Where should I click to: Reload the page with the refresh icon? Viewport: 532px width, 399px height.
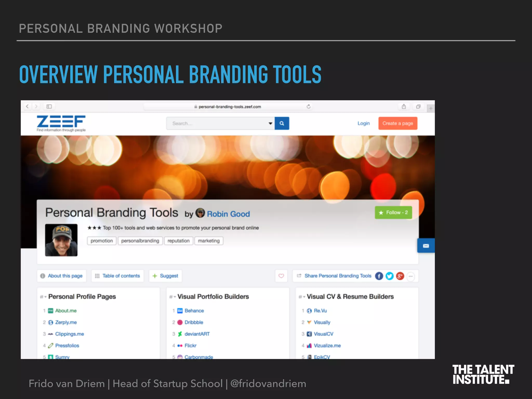[308, 107]
